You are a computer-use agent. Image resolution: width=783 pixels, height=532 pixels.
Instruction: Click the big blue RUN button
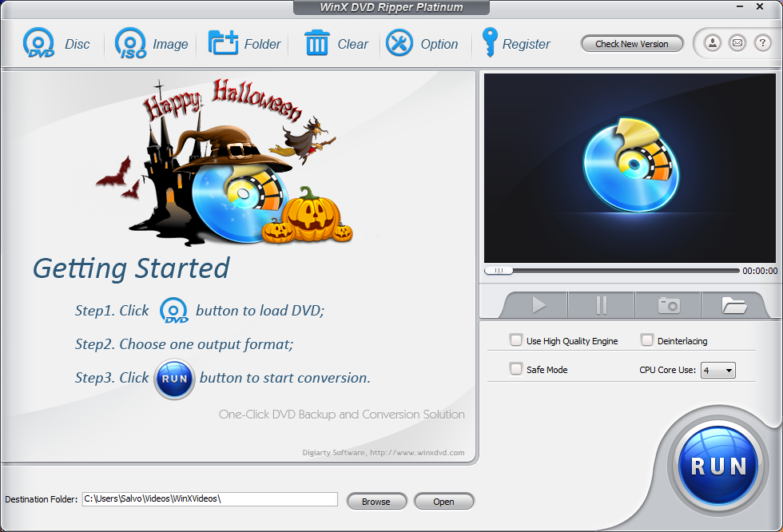click(x=718, y=466)
